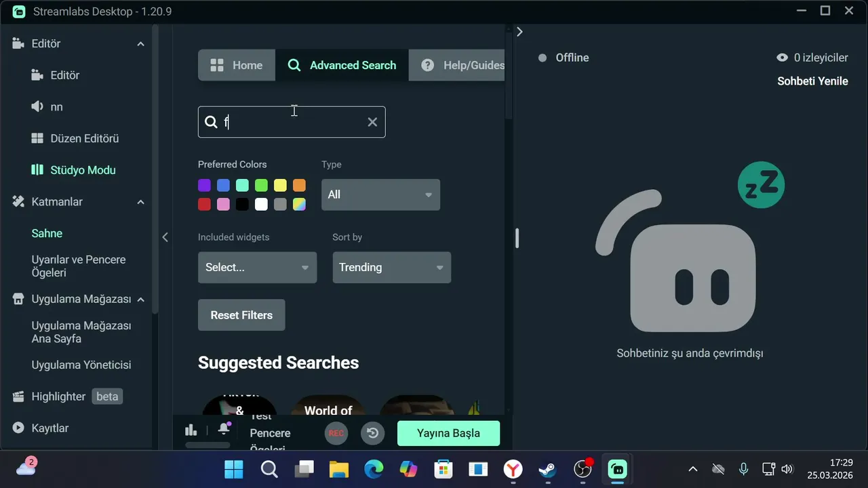
Task: Click the center panel vertical scrollbar
Action: point(509,75)
